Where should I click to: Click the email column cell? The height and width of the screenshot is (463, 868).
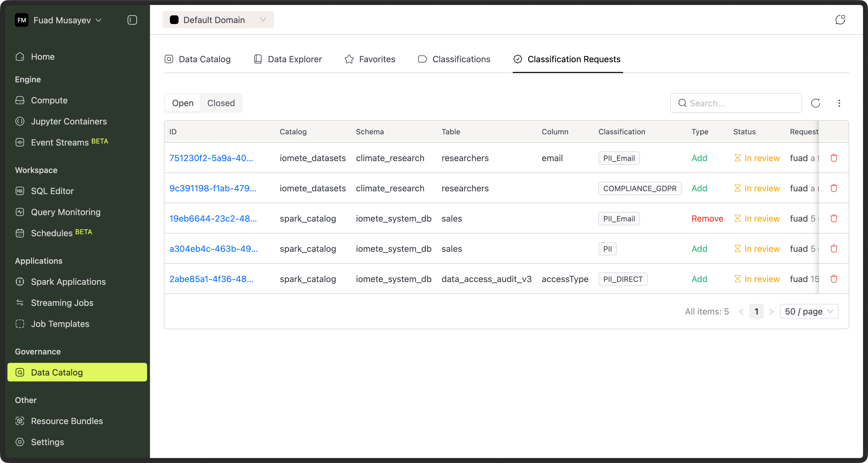[552, 158]
